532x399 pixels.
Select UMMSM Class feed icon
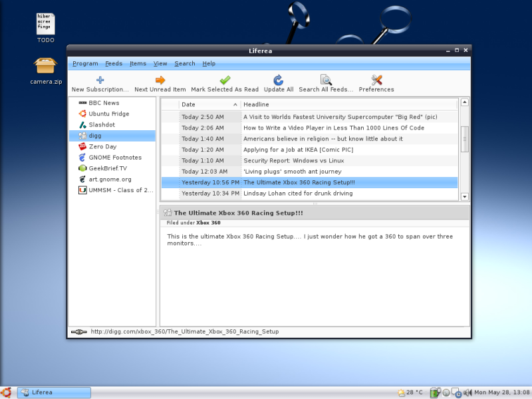pyautogui.click(x=82, y=190)
